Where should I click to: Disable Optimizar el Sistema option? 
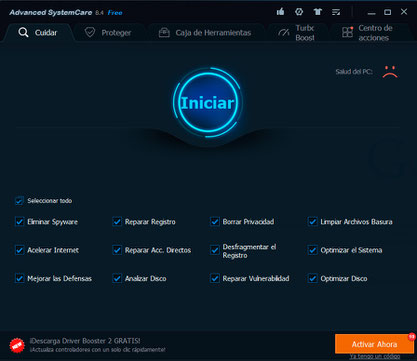click(312, 250)
